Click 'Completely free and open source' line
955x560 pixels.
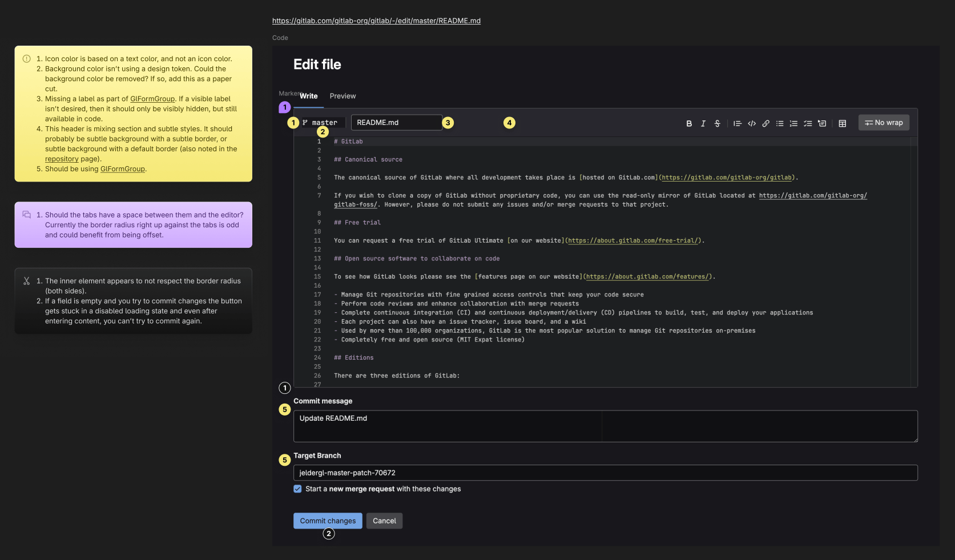click(x=429, y=340)
